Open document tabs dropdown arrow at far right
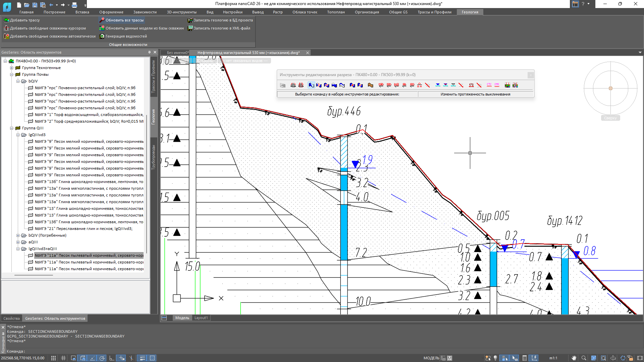This screenshot has width=644, height=362. (x=640, y=53)
